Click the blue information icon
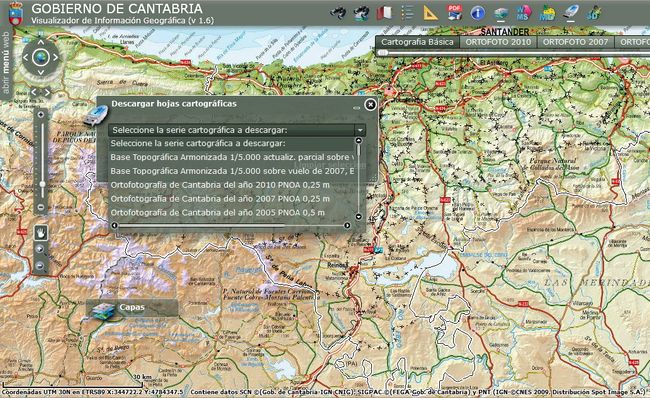650x398 pixels. pos(478,13)
